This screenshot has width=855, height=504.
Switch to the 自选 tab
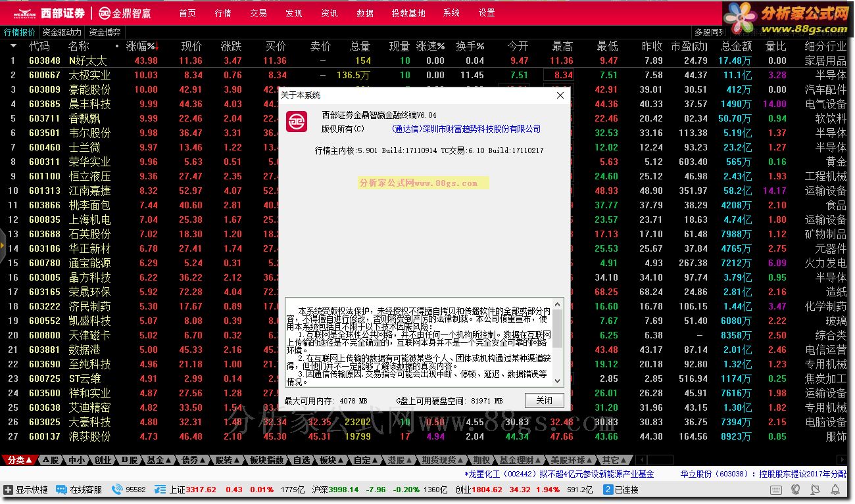coord(301,460)
